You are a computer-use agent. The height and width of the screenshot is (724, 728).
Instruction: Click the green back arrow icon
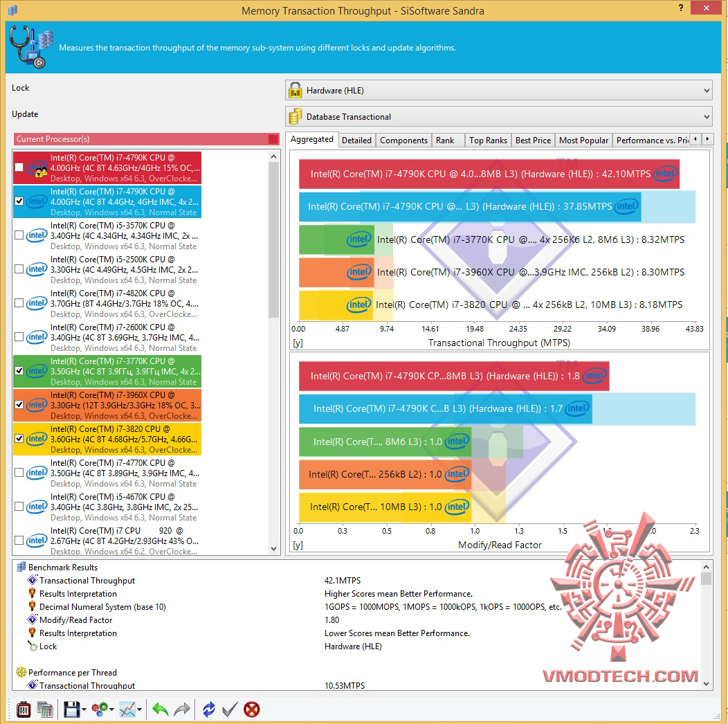click(161, 709)
